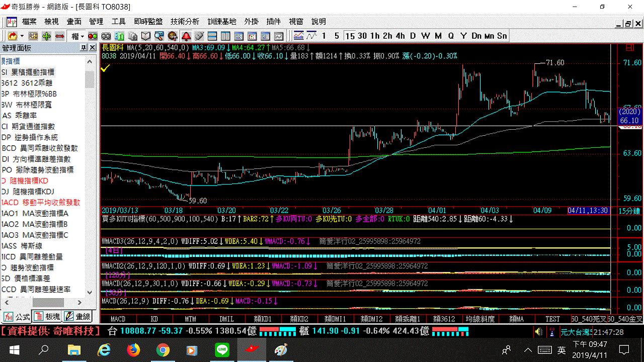
Task: Open the folder icon with red arrow
Action: [12, 36]
